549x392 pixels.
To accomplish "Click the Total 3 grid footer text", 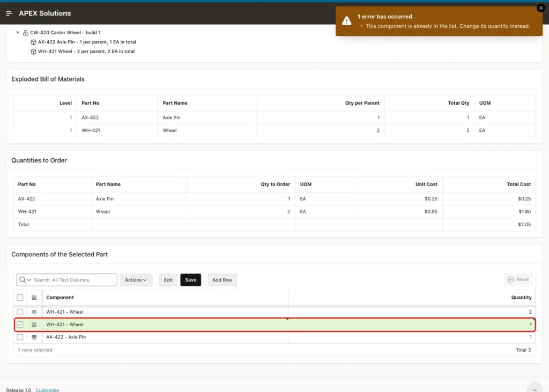I will (523, 350).
